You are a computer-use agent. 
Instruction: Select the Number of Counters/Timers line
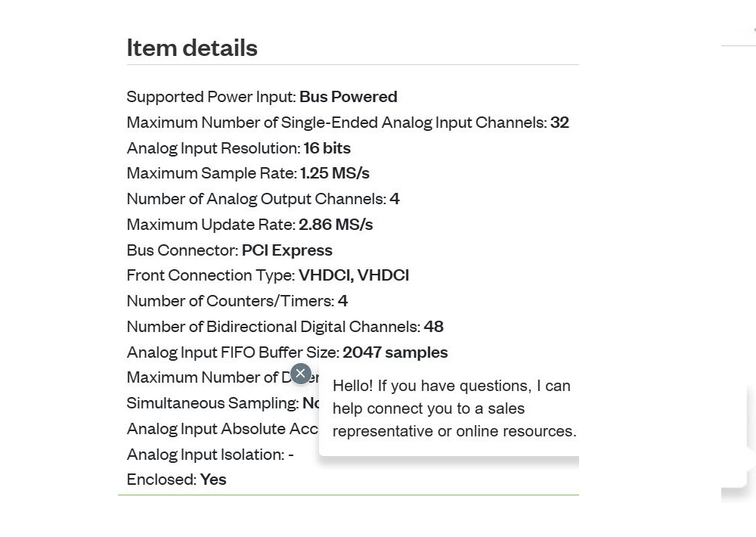tap(237, 301)
